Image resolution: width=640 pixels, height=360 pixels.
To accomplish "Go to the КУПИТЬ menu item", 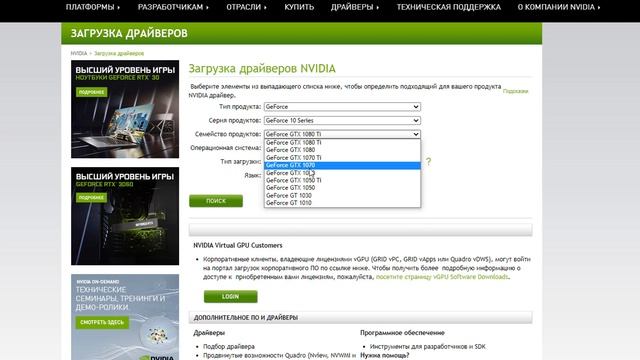I will tap(299, 7).
